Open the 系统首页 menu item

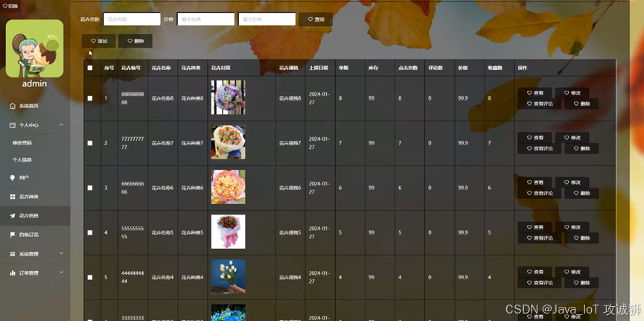coord(35,106)
